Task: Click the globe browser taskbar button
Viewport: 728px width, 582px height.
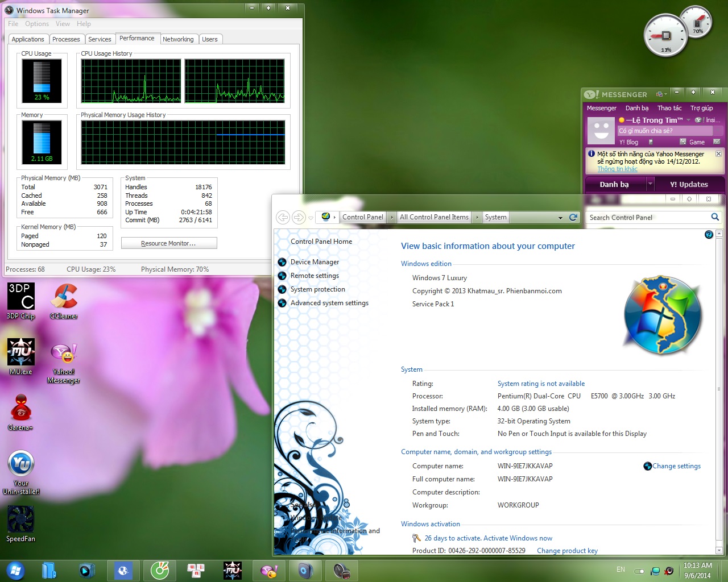Action: 123,570
